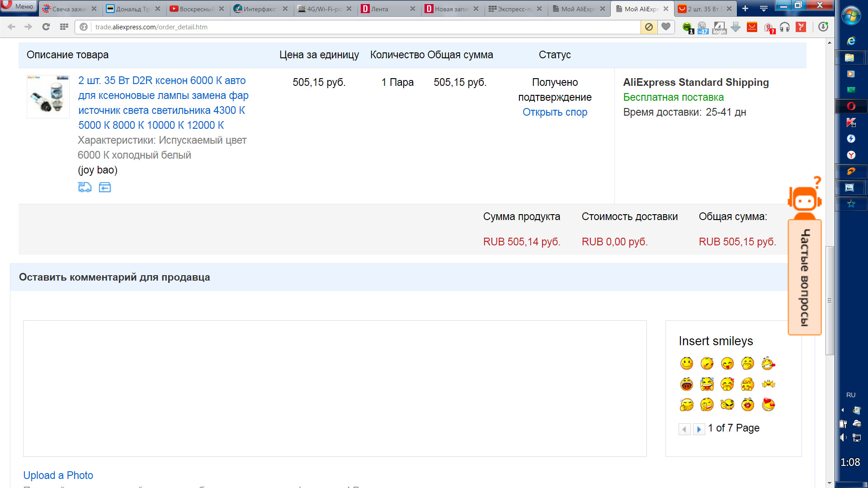The image size is (868, 488).
Task: Go to next smileys page arrow
Action: click(699, 429)
